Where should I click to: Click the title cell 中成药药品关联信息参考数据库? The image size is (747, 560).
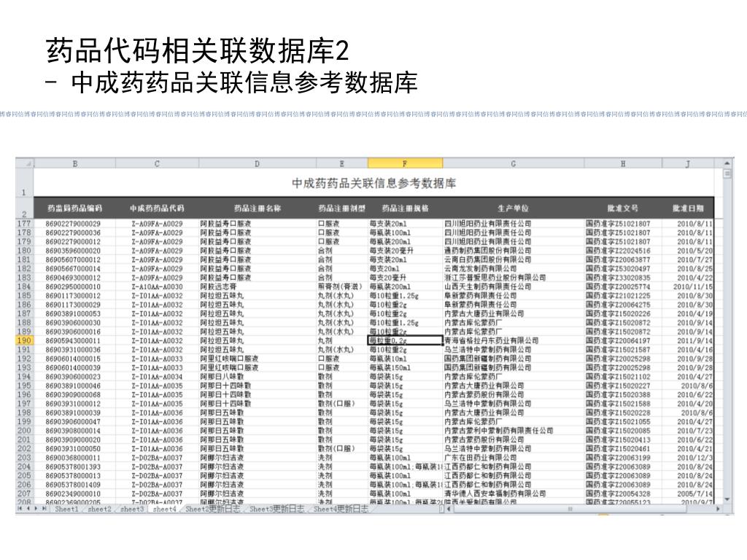coord(374,183)
